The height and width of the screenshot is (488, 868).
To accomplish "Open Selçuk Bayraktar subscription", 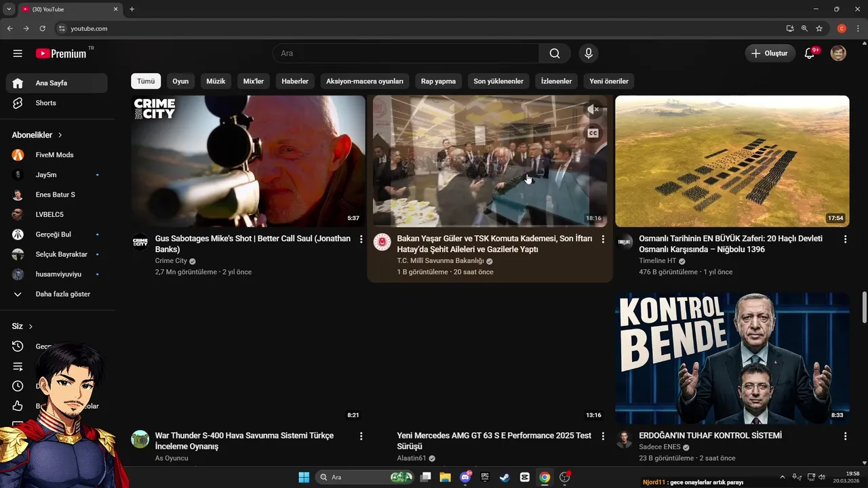I will 57,254.
